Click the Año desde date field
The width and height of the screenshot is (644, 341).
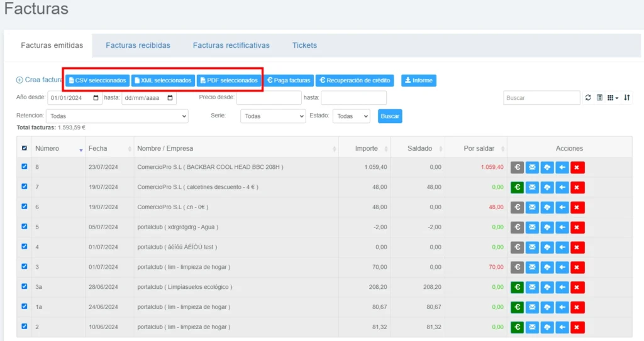pos(74,98)
